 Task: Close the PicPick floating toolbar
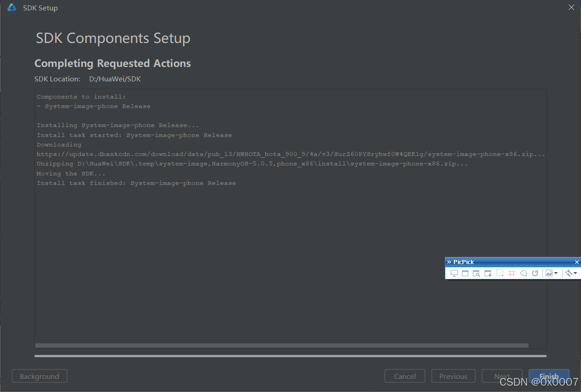click(577, 262)
